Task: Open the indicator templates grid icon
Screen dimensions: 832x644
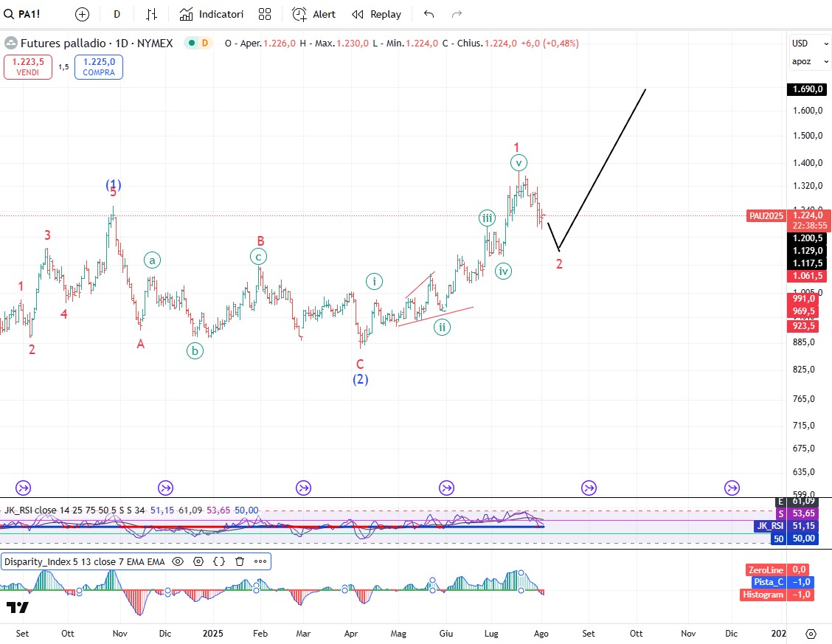Action: point(266,14)
